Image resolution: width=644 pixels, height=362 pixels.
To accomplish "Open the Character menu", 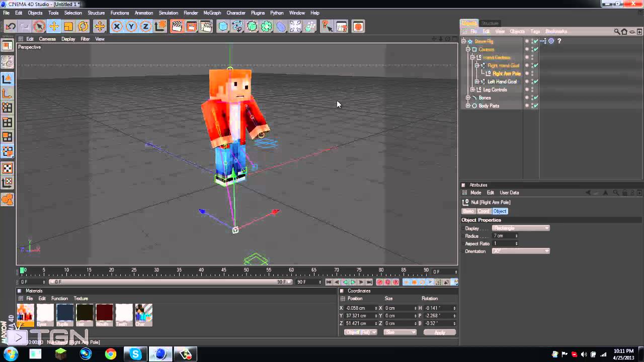I will (x=236, y=13).
